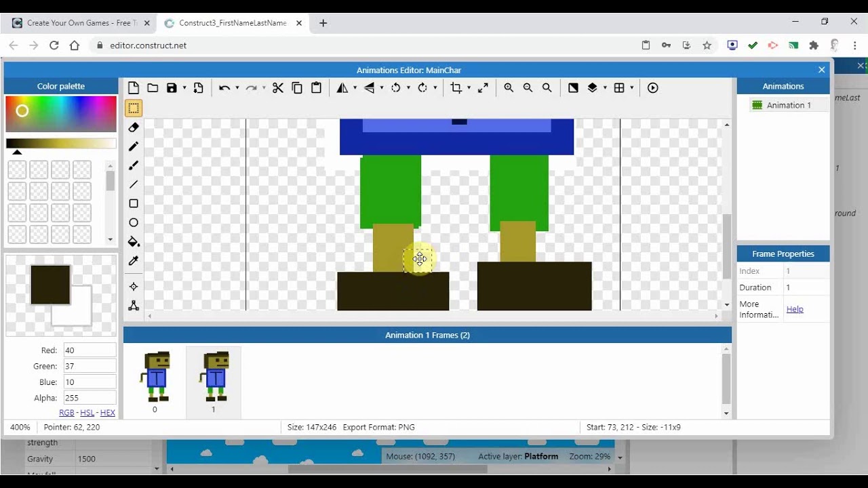Click the grid icon in toolbar

(x=619, y=88)
